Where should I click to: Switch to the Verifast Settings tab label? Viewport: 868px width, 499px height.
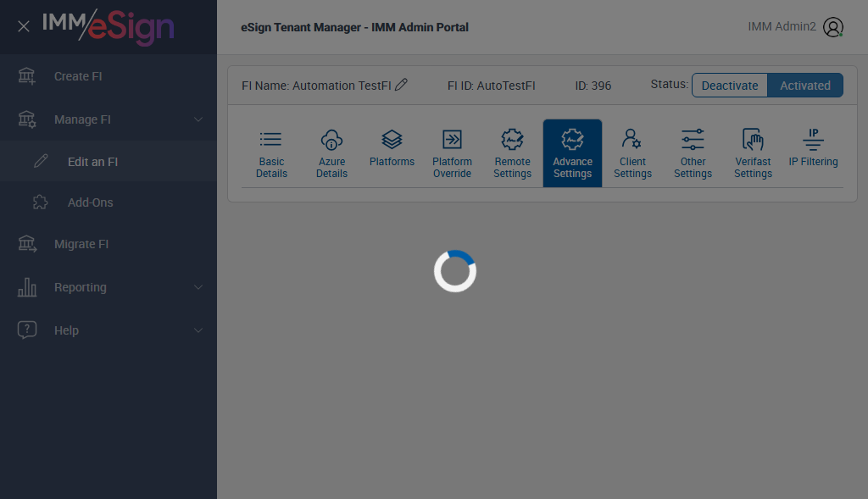(x=753, y=168)
